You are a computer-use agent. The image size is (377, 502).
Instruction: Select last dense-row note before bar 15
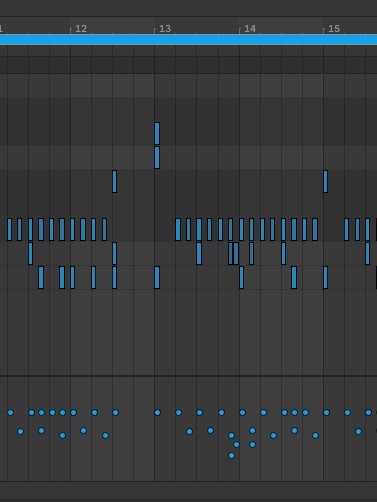pyautogui.click(x=315, y=229)
